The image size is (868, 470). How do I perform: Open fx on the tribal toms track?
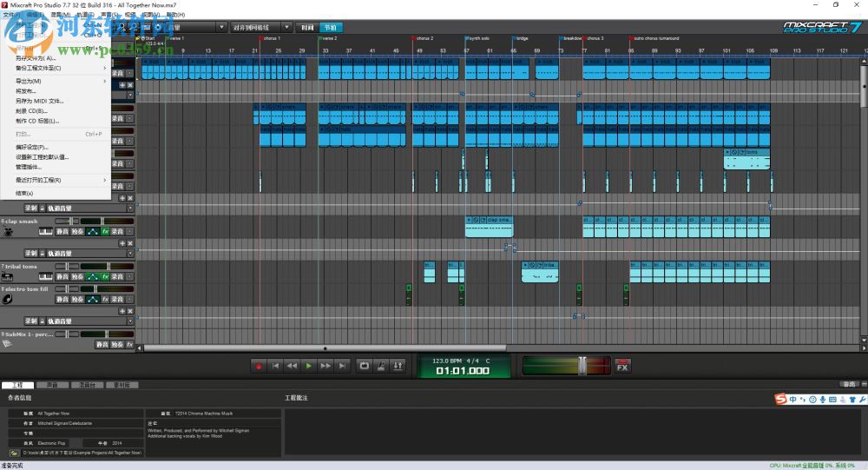point(105,276)
